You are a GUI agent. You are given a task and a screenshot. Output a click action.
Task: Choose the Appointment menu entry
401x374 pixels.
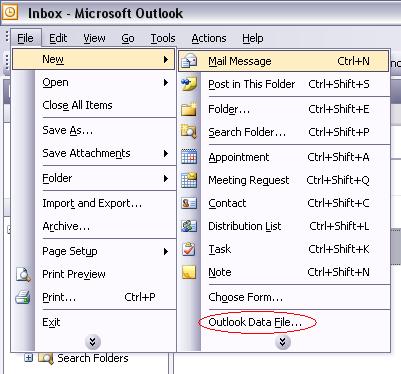click(284, 157)
